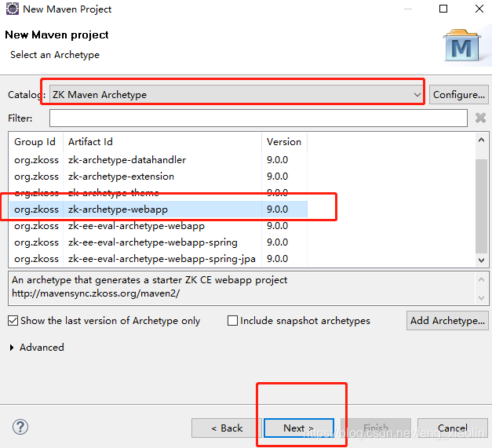Open the Catalog dropdown

237,95
